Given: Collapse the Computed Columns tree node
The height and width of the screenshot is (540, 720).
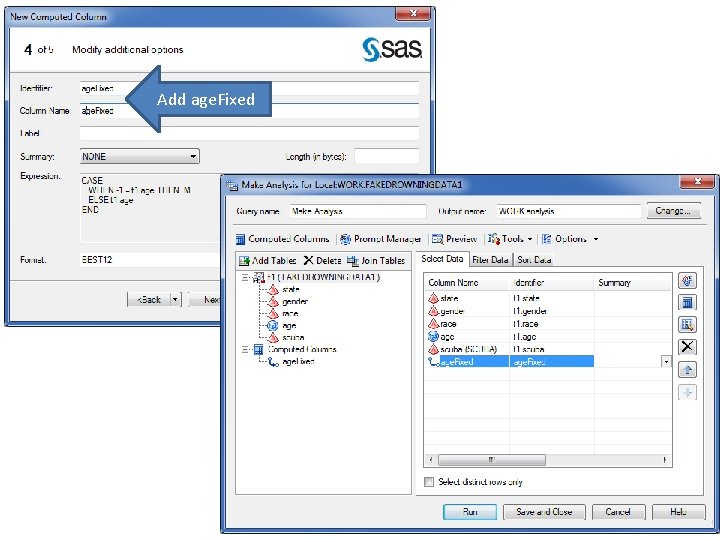Looking at the screenshot, I should pyautogui.click(x=245, y=349).
